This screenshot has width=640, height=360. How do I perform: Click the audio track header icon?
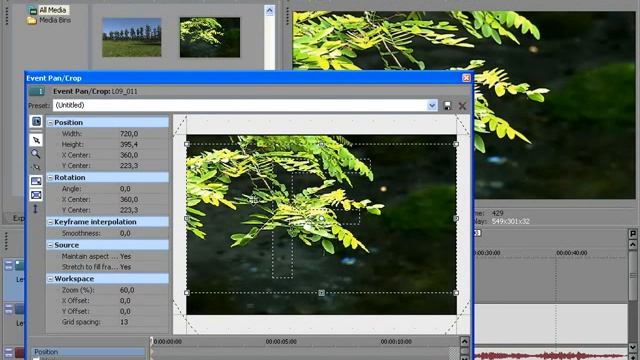(x=20, y=352)
